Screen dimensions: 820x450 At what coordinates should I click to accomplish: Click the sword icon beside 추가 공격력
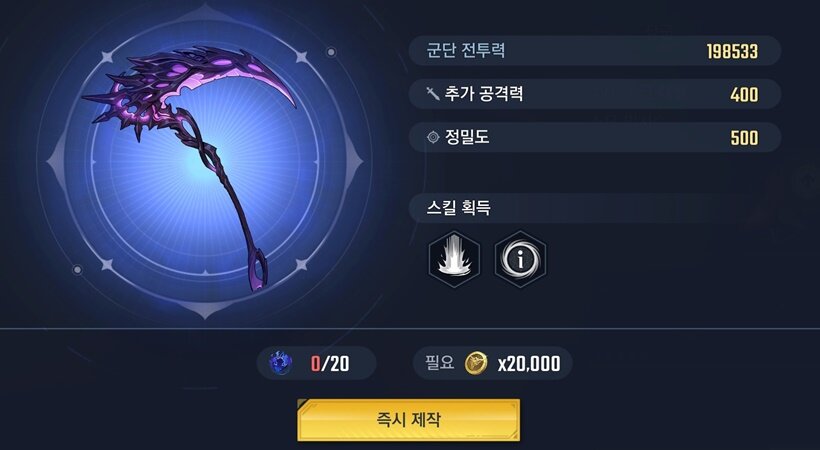pos(432,94)
